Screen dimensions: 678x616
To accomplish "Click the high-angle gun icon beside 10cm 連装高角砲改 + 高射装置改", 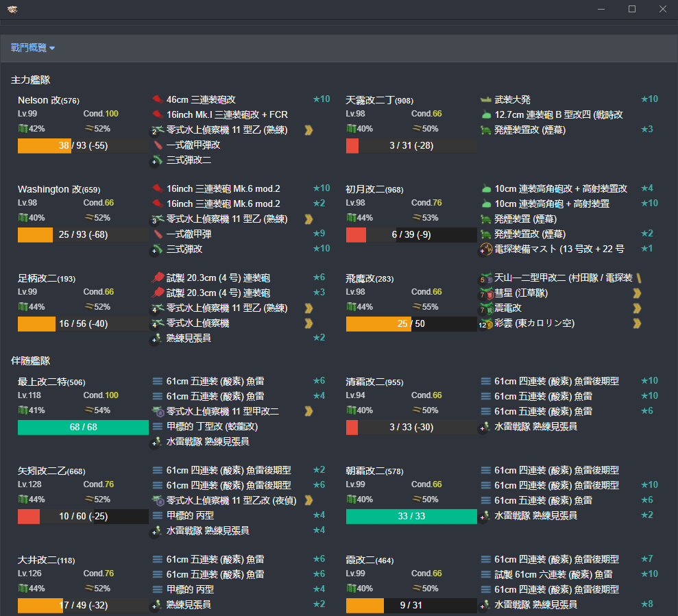I will (x=485, y=188).
